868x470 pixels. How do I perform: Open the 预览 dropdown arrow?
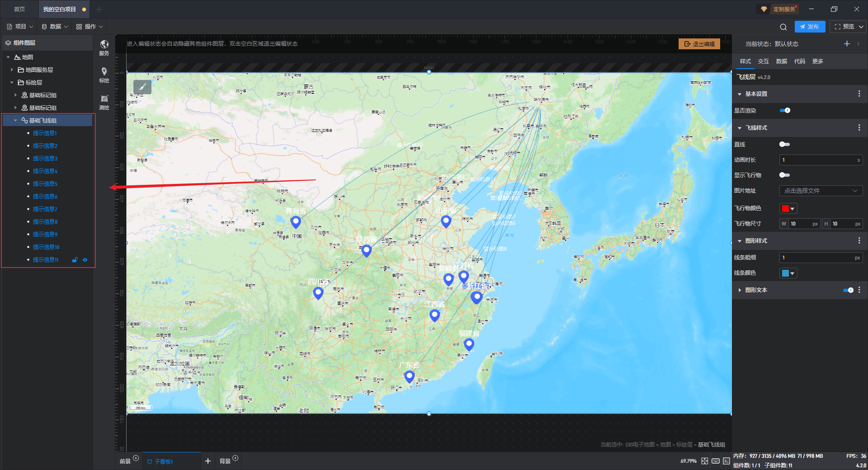pyautogui.click(x=861, y=27)
